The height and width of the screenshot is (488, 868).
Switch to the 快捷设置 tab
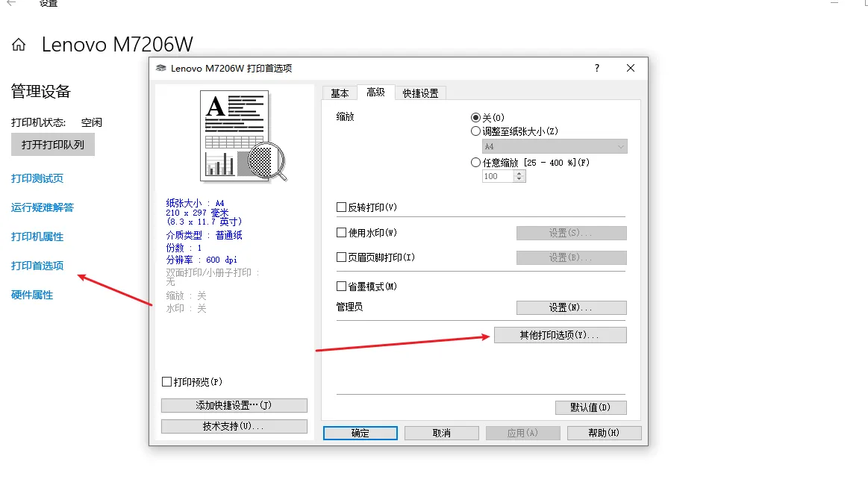pyautogui.click(x=421, y=93)
